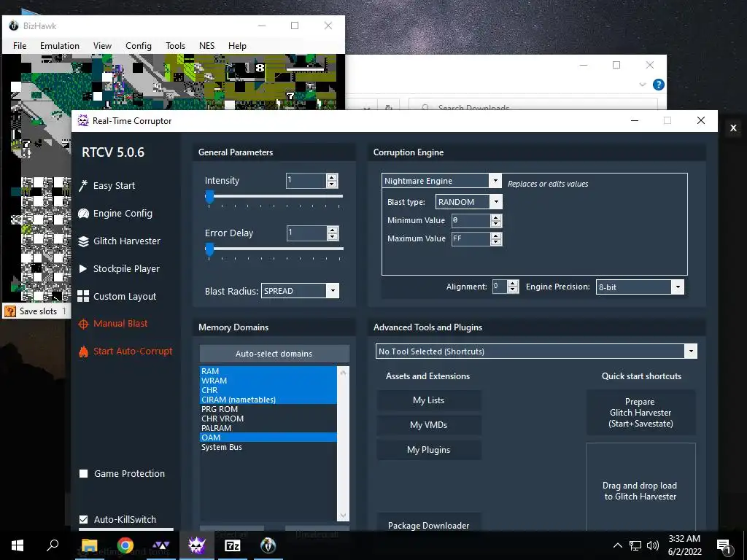Deselect CIRAM (nametables) domain
The width and height of the screenshot is (747, 560).
pos(268,400)
